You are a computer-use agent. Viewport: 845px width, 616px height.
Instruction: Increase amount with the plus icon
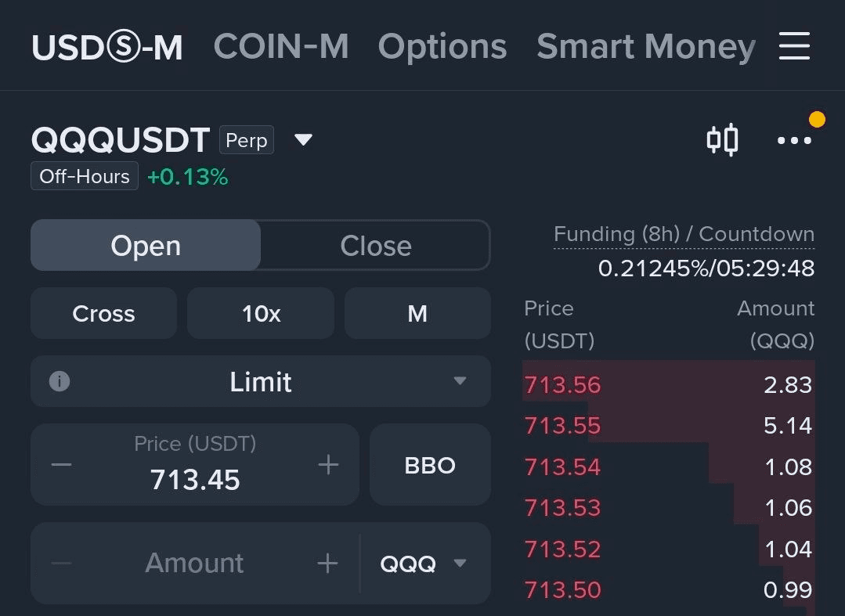327,564
